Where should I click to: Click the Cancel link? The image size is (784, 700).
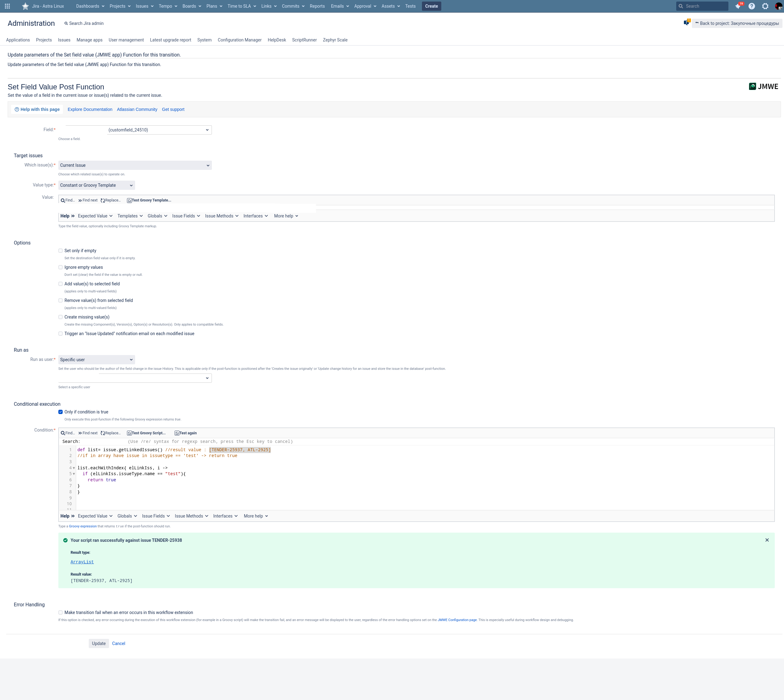pos(119,643)
